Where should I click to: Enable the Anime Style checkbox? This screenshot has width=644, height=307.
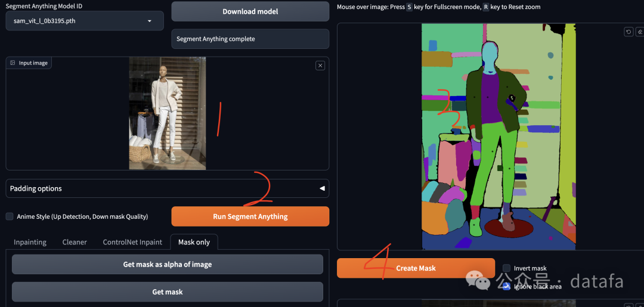(x=10, y=216)
